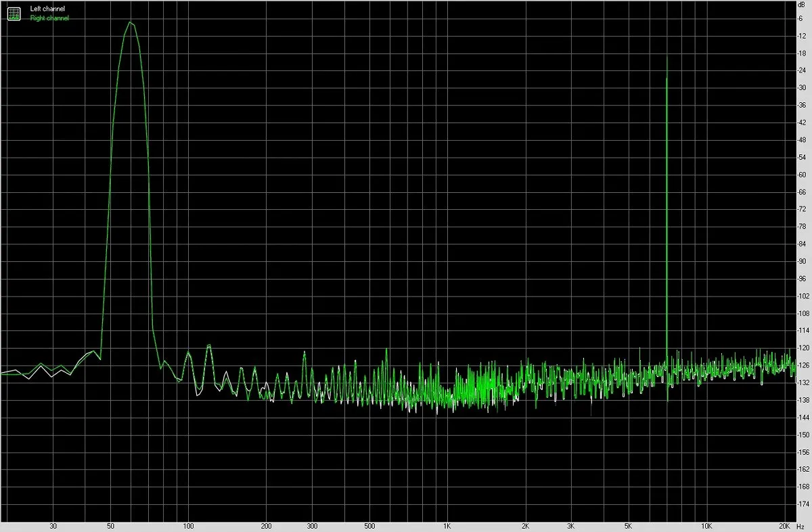This screenshot has height=532, width=812.
Task: Click the -60 level axis label
Action: point(803,174)
